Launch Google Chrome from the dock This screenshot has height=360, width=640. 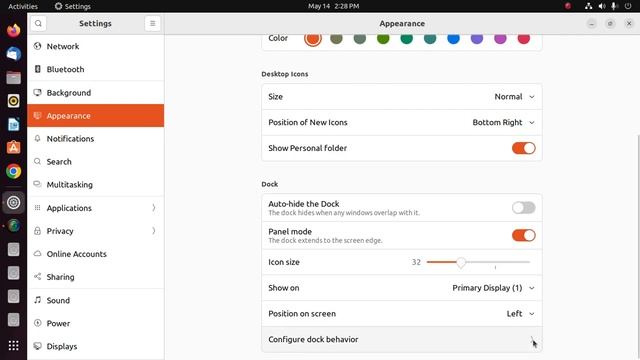click(13, 171)
